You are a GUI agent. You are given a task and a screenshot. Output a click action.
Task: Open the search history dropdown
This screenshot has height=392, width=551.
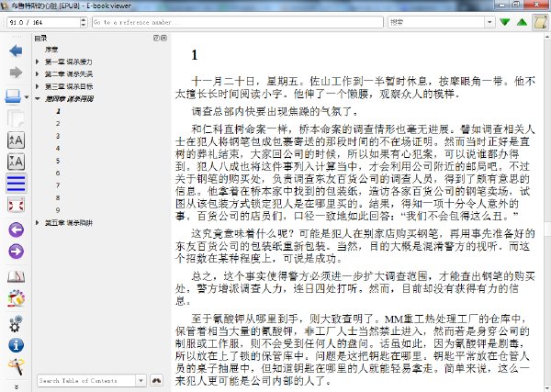(x=489, y=22)
